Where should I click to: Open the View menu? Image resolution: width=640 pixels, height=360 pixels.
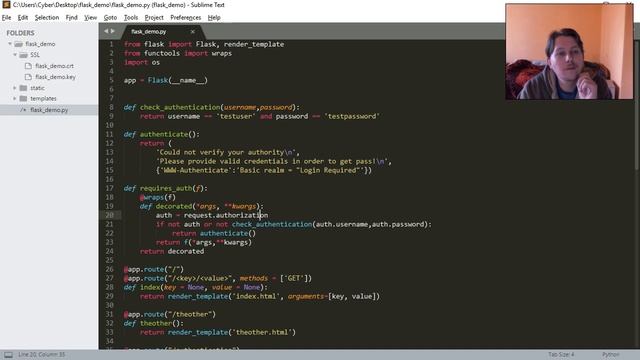pos(91,18)
